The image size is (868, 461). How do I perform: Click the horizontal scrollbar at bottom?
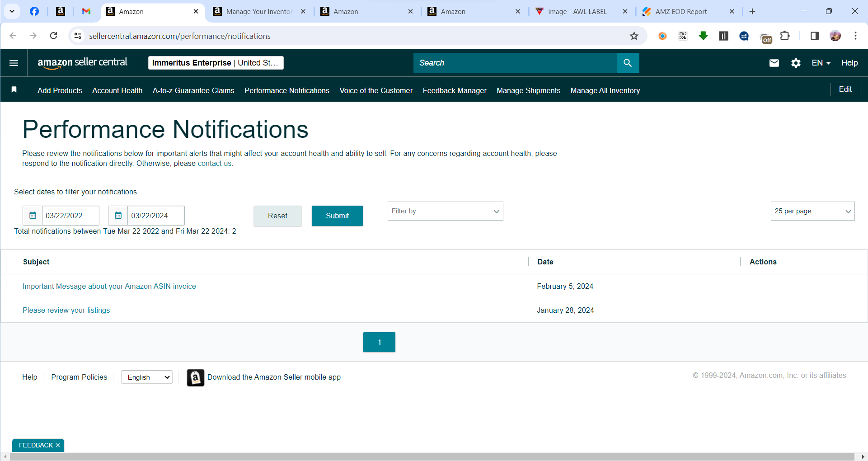(x=432, y=457)
